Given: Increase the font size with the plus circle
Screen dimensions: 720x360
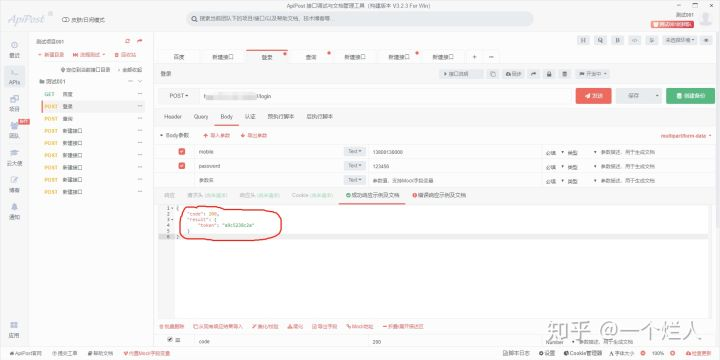Looking at the screenshot, I should pos(674,353).
